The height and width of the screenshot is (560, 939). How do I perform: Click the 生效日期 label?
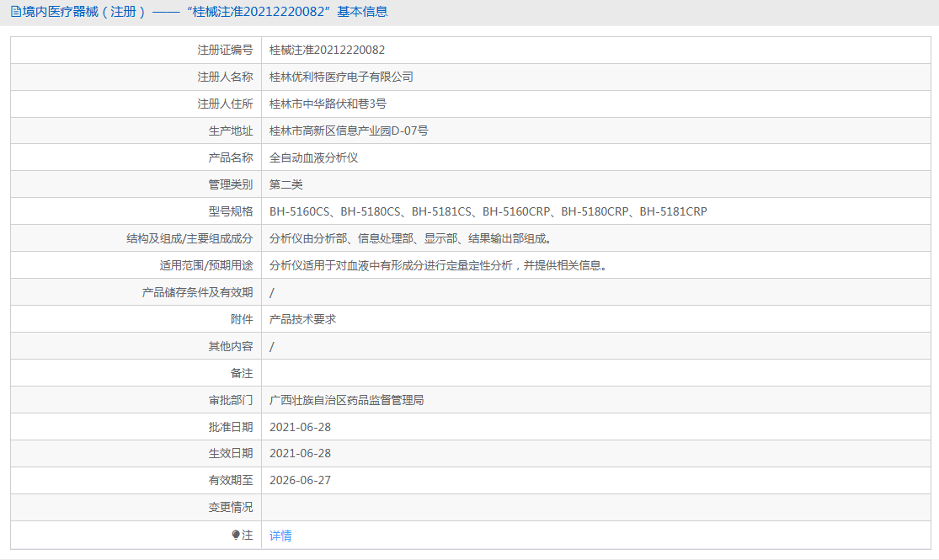coord(231,453)
